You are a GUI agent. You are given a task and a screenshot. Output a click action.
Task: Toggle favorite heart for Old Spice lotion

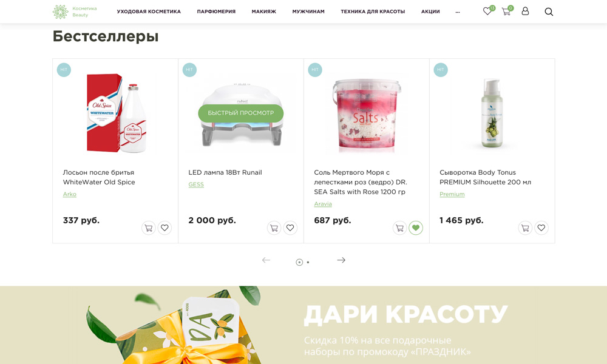pyautogui.click(x=164, y=228)
